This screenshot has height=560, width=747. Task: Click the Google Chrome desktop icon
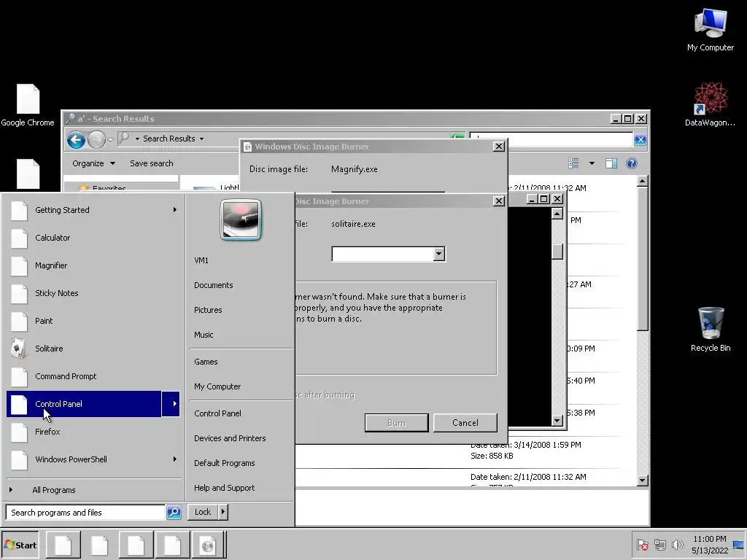coord(28,105)
